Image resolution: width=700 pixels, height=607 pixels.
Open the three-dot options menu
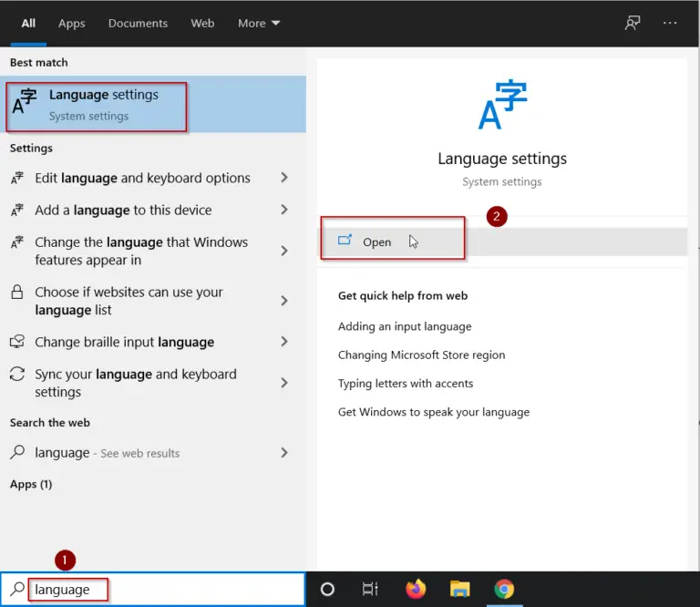[x=670, y=23]
